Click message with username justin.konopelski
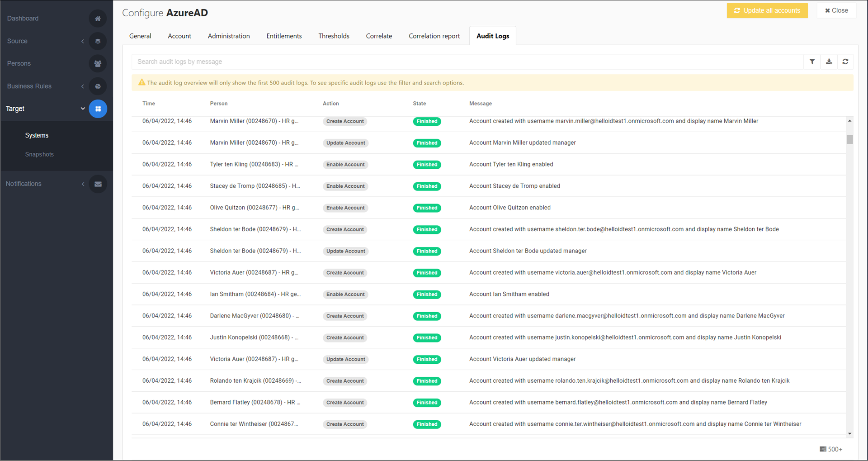 click(x=625, y=337)
